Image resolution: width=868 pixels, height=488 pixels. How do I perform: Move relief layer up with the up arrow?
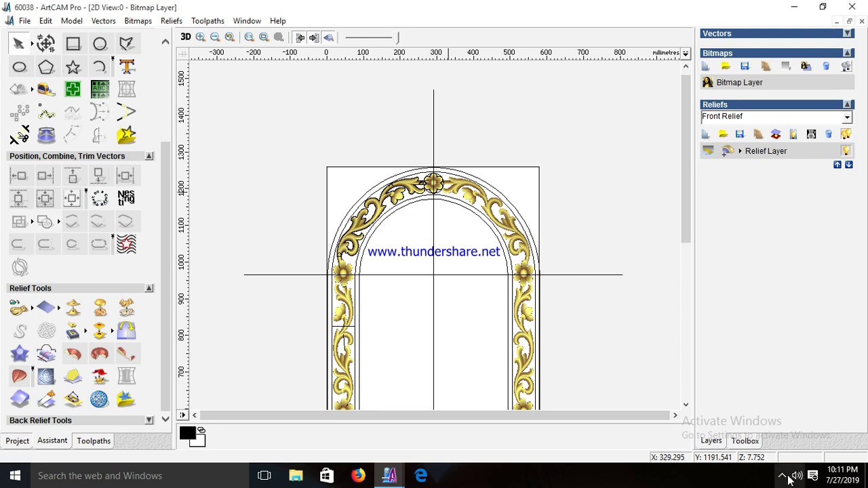pos(837,165)
